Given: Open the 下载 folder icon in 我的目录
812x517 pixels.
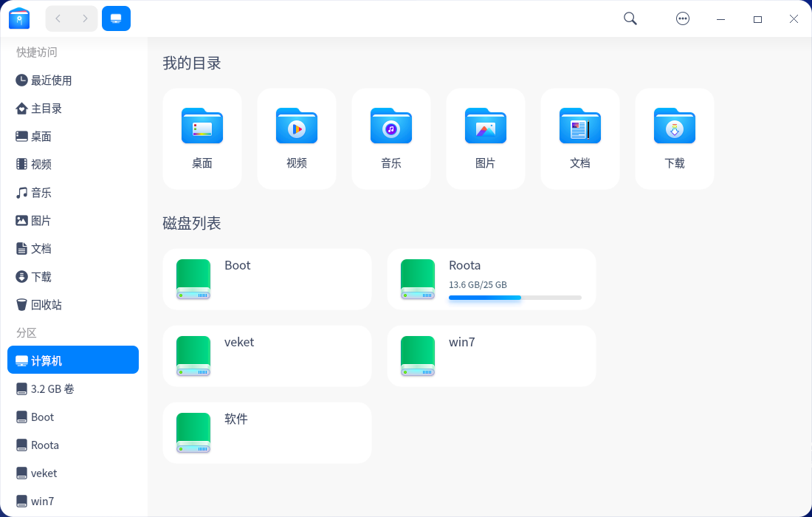Looking at the screenshot, I should pyautogui.click(x=674, y=126).
